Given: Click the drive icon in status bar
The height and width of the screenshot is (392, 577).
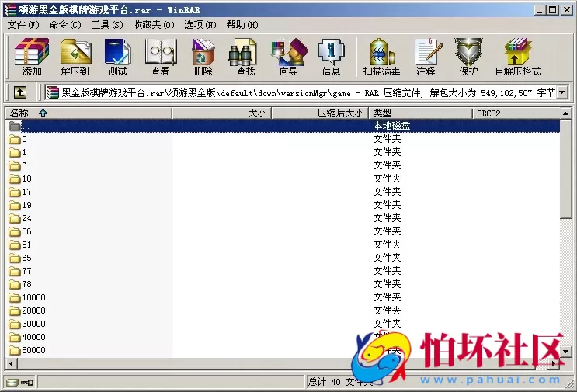Looking at the screenshot, I should [x=12, y=383].
